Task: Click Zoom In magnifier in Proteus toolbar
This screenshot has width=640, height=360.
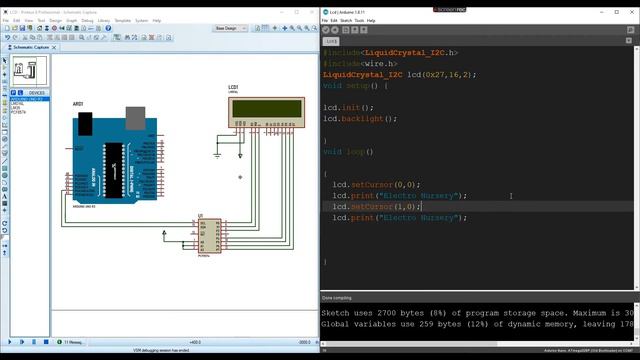Action: coord(292,28)
